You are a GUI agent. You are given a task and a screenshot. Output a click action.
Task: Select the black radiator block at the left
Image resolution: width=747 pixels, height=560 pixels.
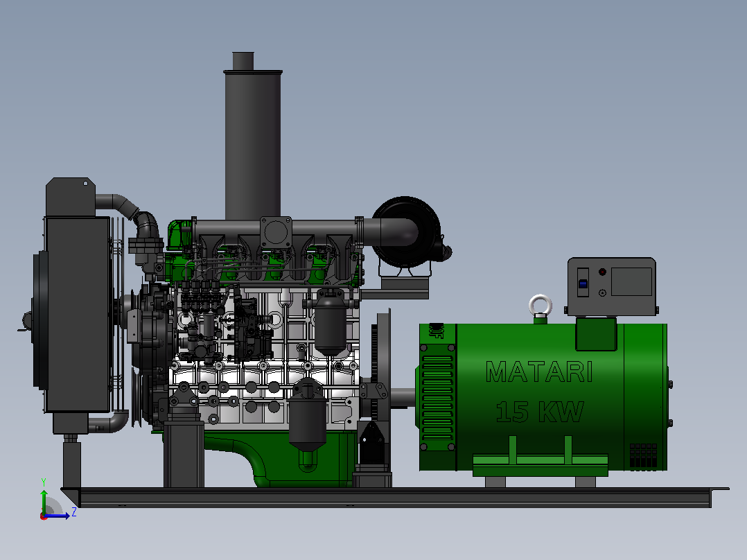coord(78,315)
